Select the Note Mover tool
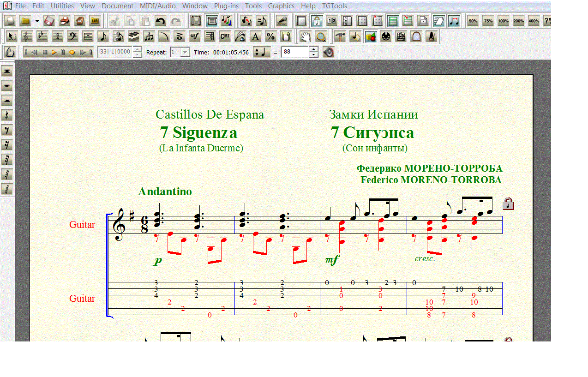The width and height of the screenshot is (588, 377). coord(355,36)
